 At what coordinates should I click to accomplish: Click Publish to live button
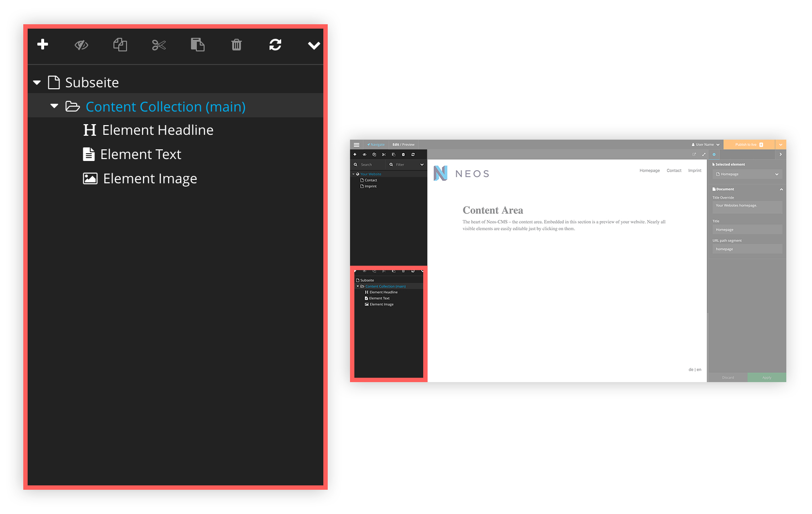point(749,145)
